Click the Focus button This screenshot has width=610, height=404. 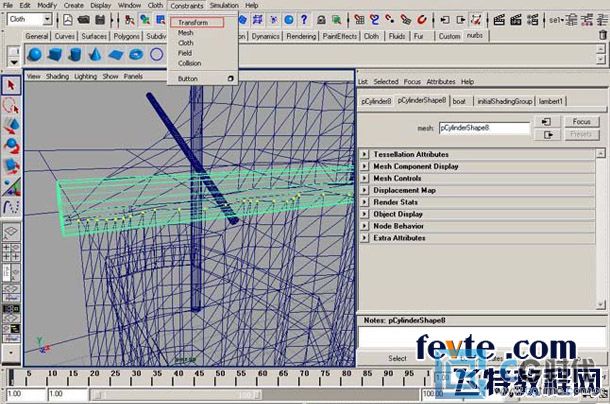581,122
